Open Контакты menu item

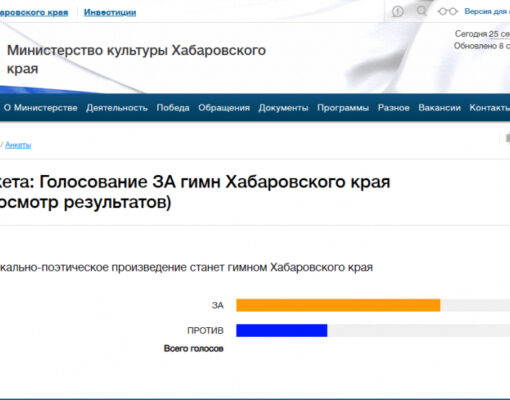[490, 108]
